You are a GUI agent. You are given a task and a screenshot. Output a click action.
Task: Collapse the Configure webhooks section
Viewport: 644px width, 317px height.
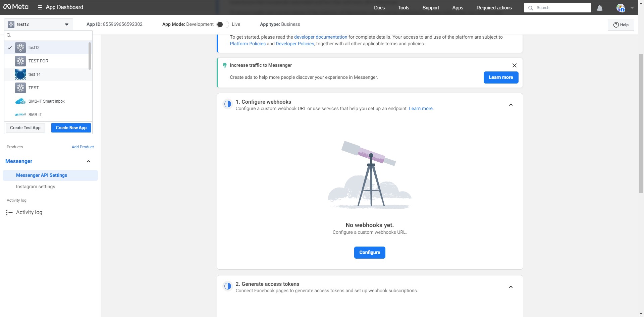click(511, 105)
